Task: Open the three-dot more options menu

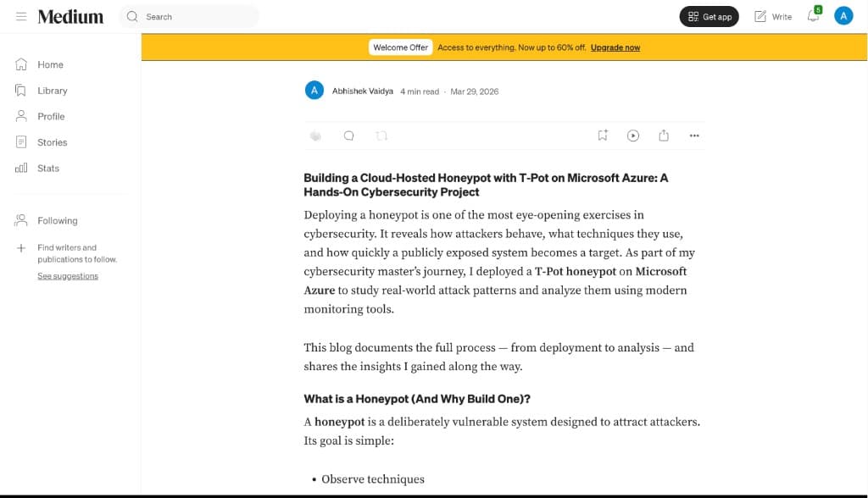Action: [694, 136]
